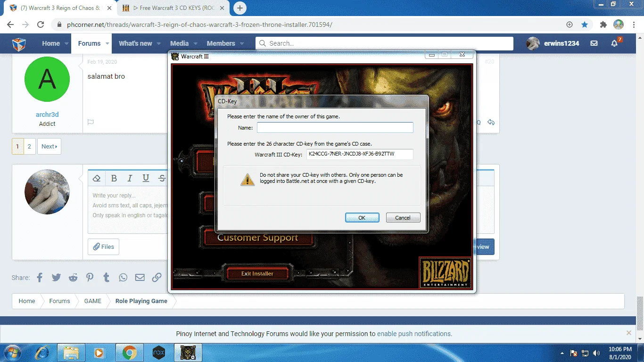Share the thread on WhatsApp
Image resolution: width=644 pixels, height=362 pixels.
(123, 278)
